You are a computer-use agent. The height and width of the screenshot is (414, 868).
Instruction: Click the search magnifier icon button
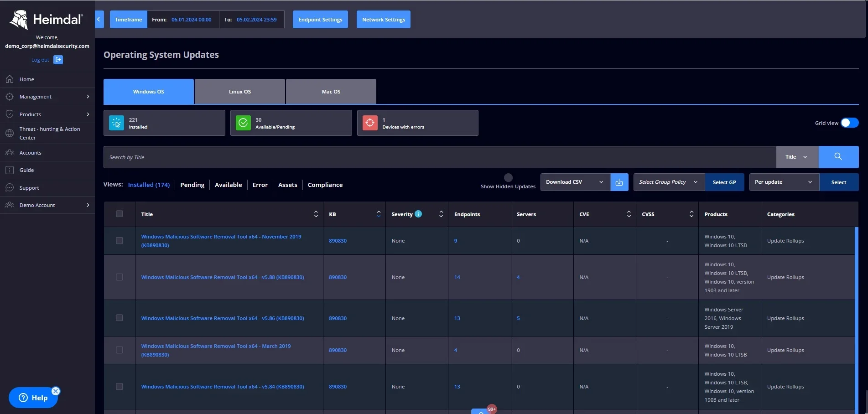[x=838, y=157]
